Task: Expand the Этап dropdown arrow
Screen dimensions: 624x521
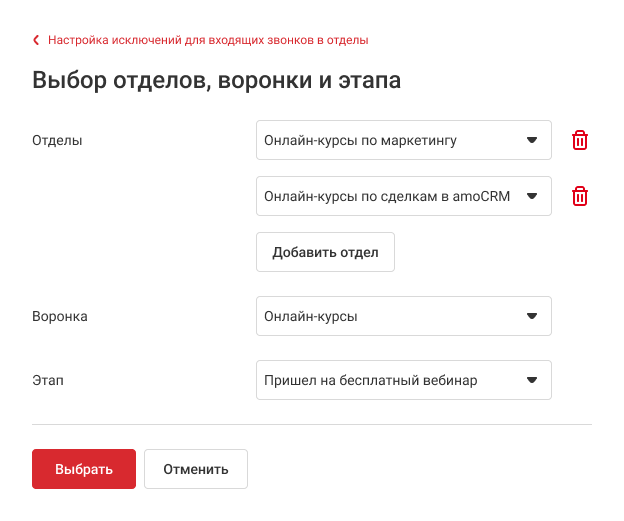Action: coord(532,380)
